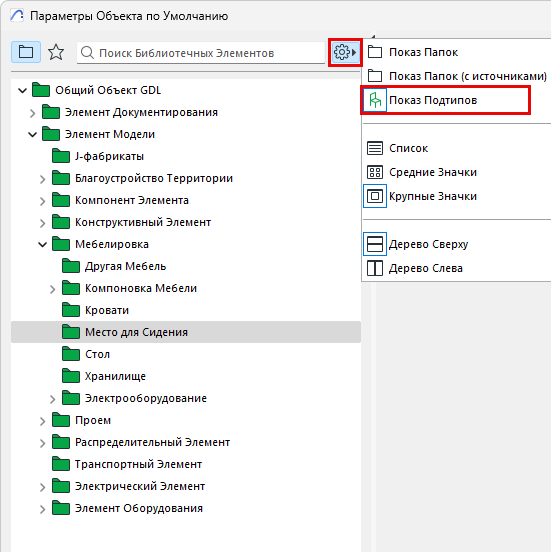Open the gear settings dropdown
Image resolution: width=551 pixels, height=552 pixels.
point(345,52)
